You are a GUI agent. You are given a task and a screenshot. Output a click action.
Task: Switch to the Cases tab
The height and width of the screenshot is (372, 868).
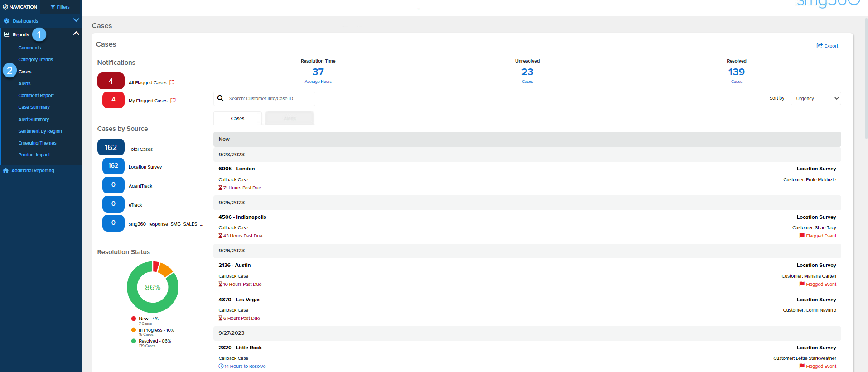(237, 118)
